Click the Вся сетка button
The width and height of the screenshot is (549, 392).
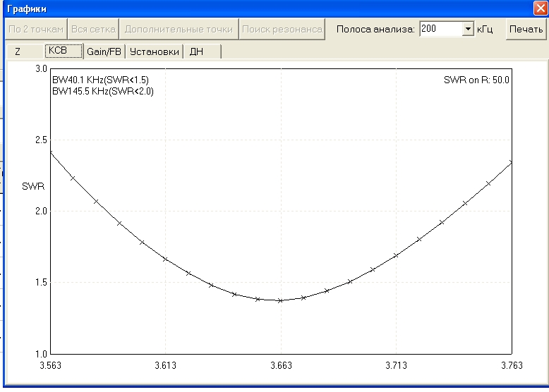[x=93, y=29]
